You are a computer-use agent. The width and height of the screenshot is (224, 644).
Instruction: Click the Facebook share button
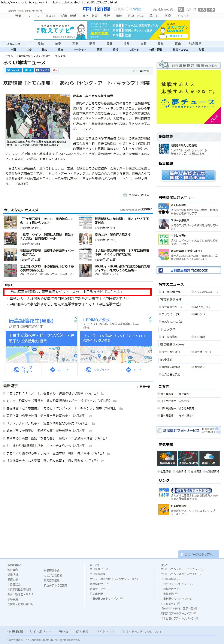click(42, 70)
